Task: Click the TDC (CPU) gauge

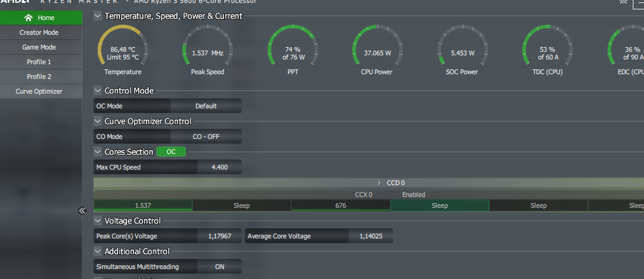Action: [x=547, y=52]
